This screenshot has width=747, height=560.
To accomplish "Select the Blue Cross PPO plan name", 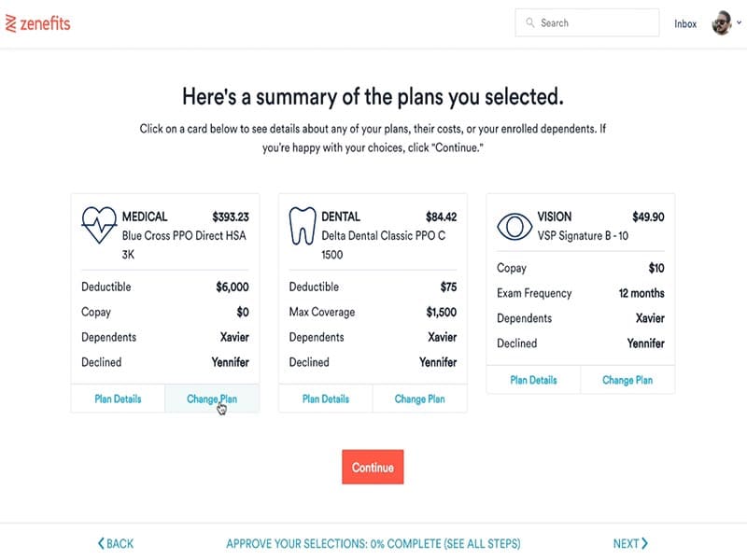I will click(x=184, y=236).
